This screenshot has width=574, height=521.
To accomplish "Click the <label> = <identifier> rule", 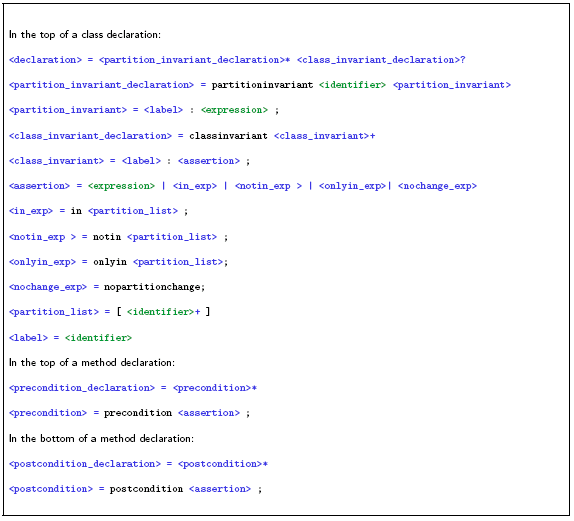I will pos(70,338).
